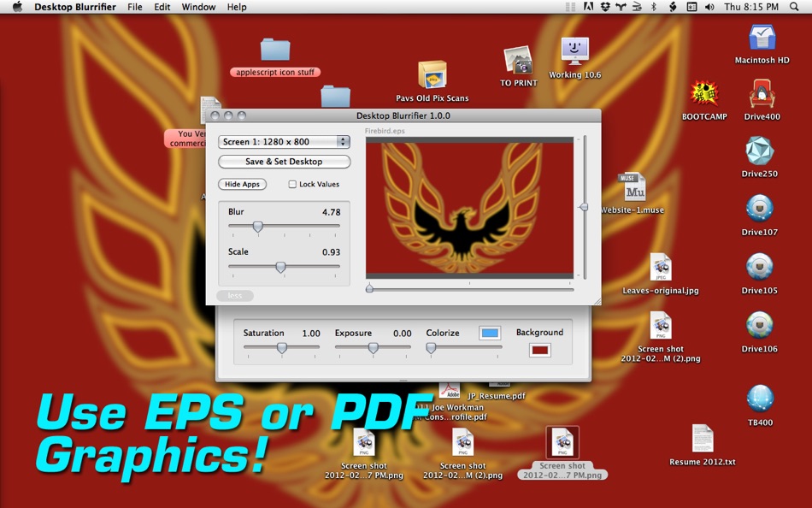Viewport: 812px width, 508px height.
Task: Open the Help menu
Action: click(x=237, y=7)
